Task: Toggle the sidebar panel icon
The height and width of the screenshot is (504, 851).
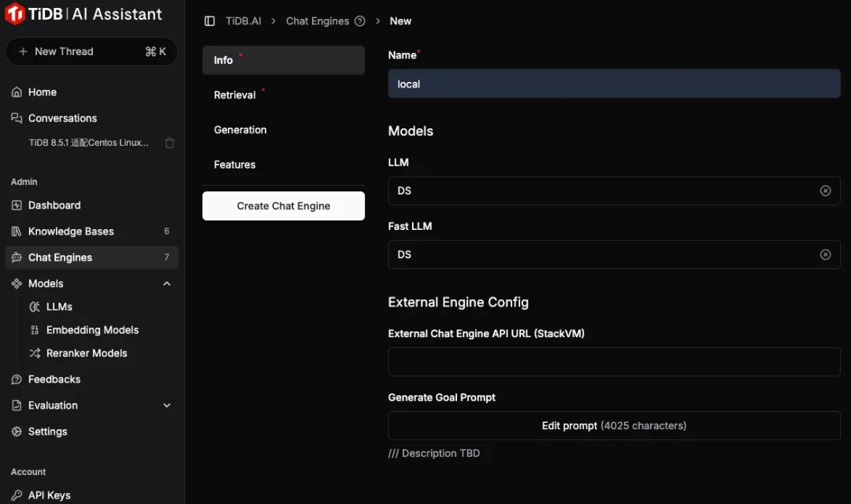Action: [209, 21]
